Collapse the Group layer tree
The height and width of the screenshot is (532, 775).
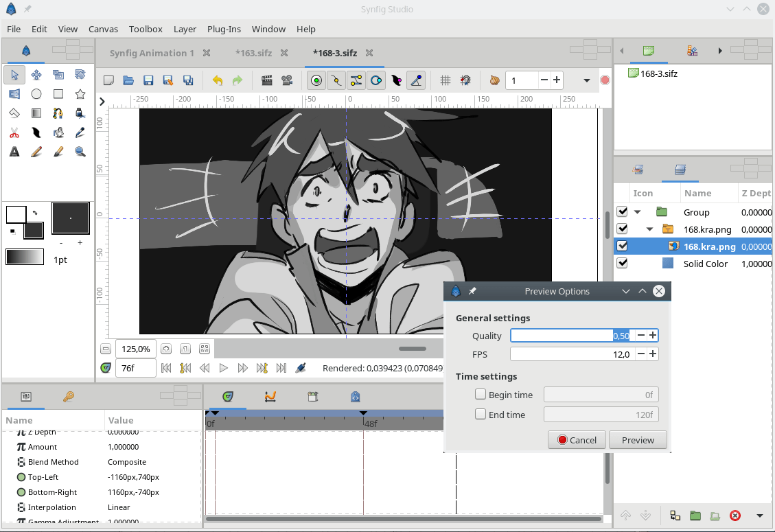pos(638,212)
